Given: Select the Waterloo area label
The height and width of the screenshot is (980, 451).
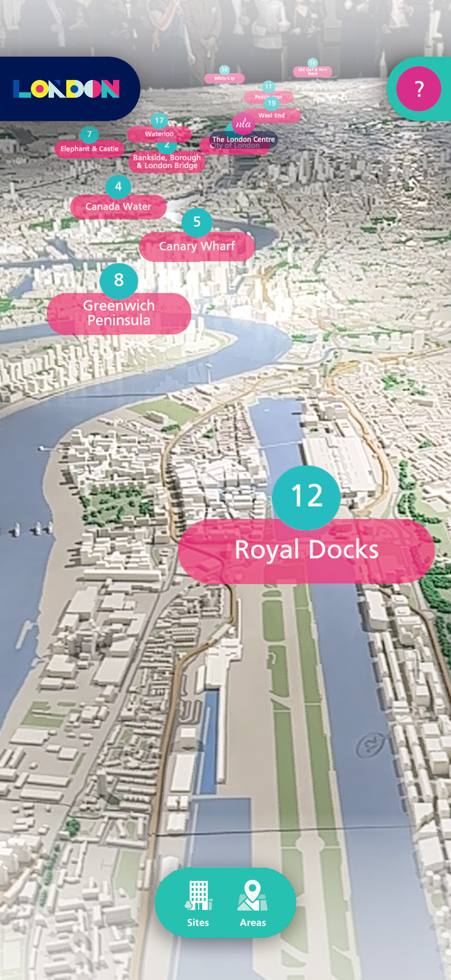Looking at the screenshot, I should (159, 134).
